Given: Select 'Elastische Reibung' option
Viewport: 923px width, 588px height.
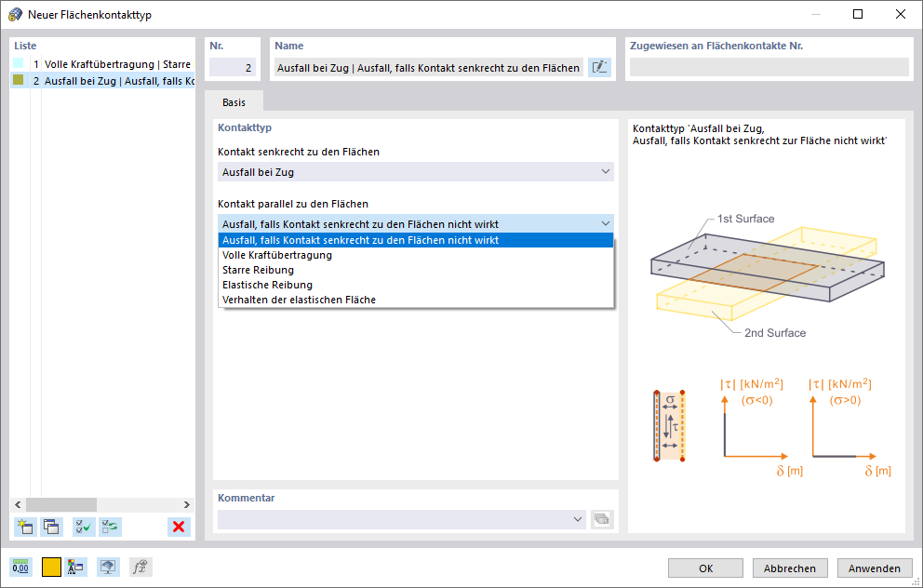Looking at the screenshot, I should click(x=416, y=285).
